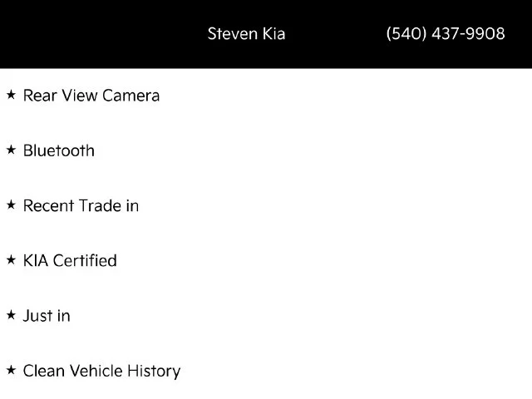This screenshot has width=532, height=399.
Task: Select the Recent Trade in text
Action: pyautogui.click(x=81, y=205)
